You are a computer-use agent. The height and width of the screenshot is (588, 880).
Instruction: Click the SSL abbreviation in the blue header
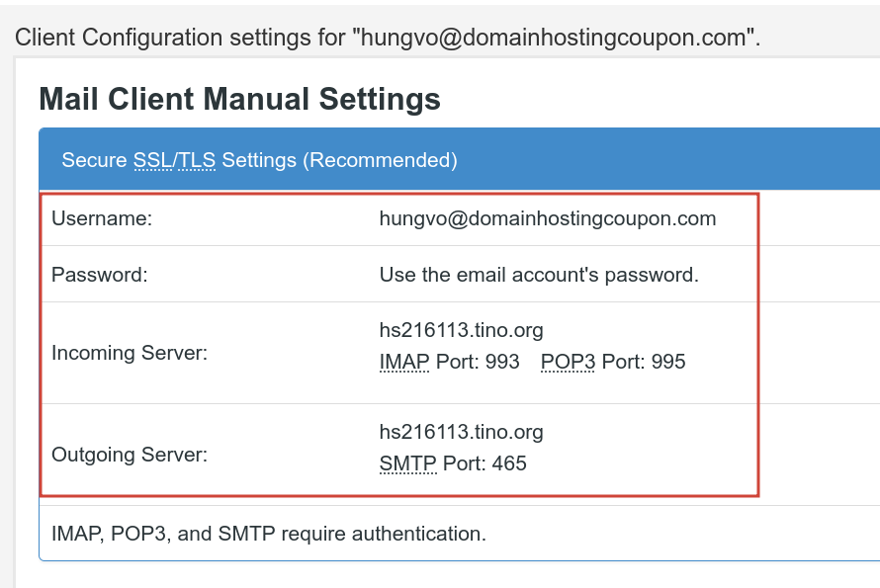click(x=152, y=160)
